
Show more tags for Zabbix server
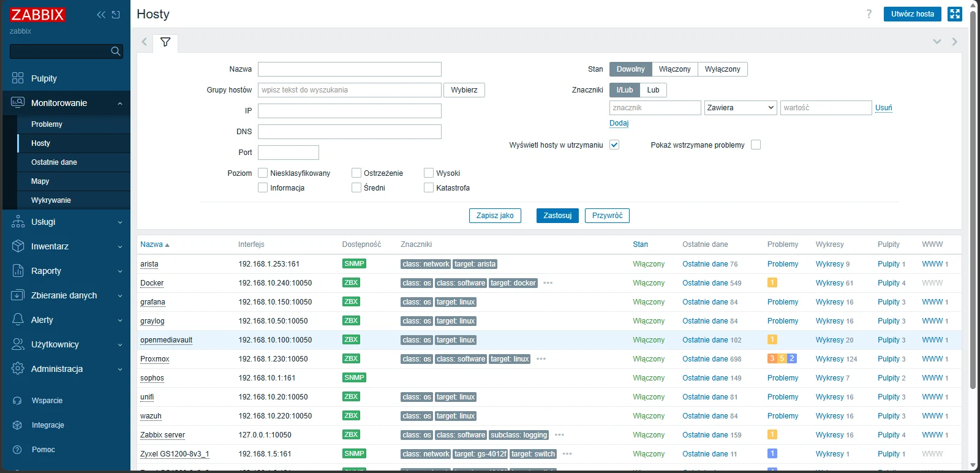pyautogui.click(x=560, y=435)
